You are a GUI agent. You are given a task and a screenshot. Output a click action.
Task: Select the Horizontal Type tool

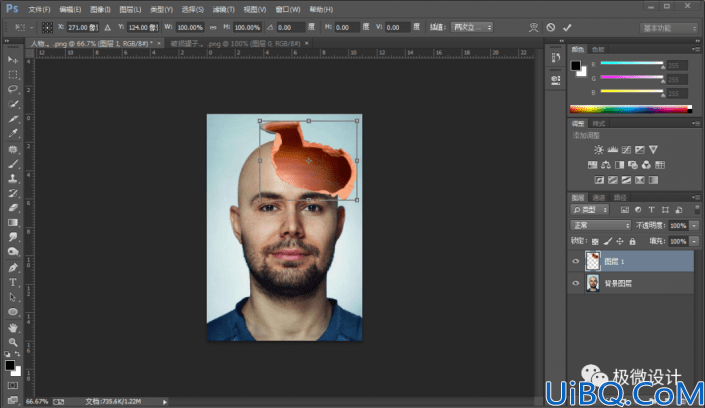click(13, 282)
